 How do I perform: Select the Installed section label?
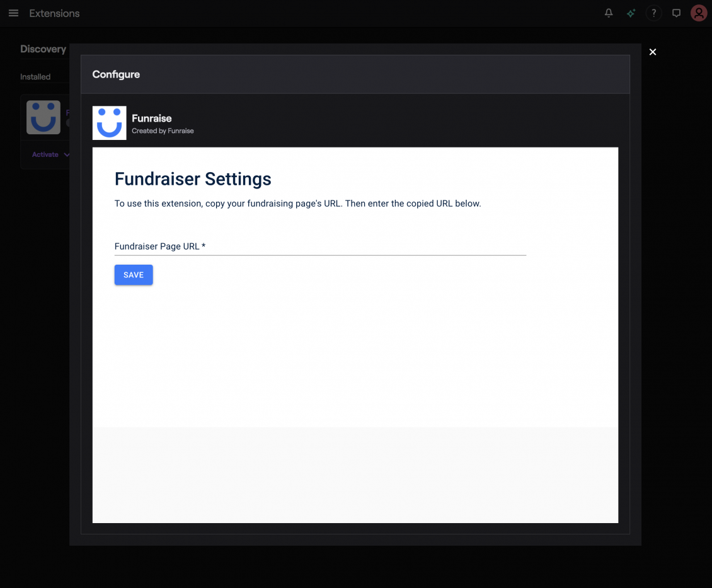[x=35, y=77]
